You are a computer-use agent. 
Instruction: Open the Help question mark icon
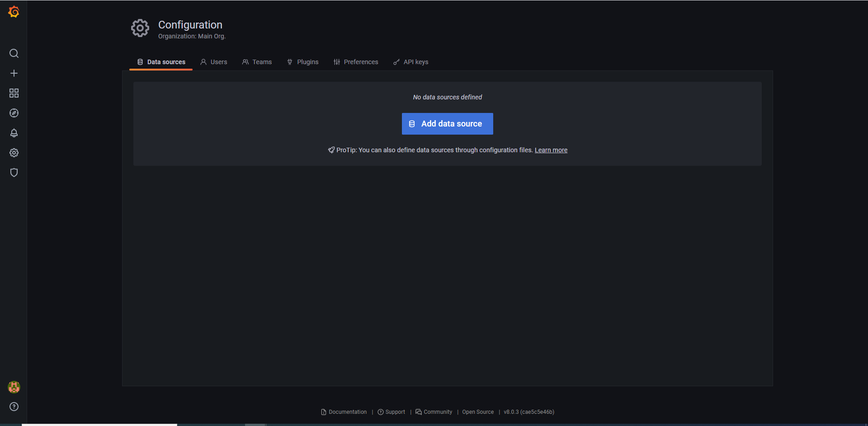pos(14,407)
